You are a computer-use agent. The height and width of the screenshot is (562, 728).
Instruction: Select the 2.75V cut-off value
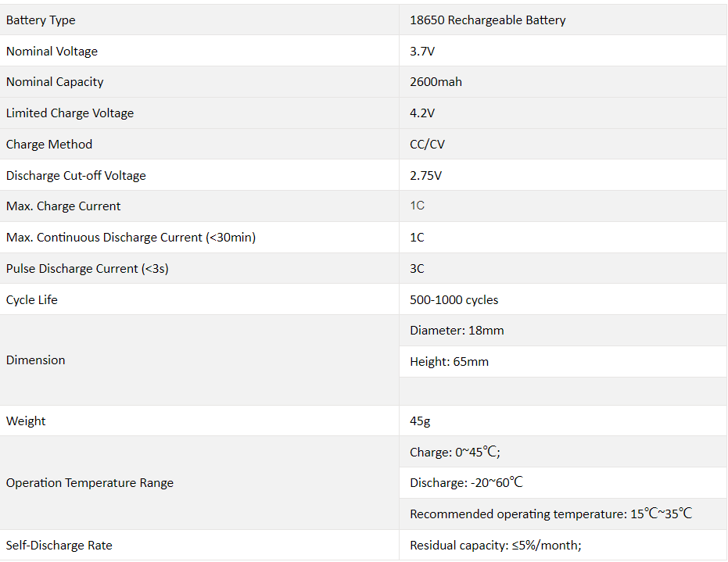pyautogui.click(x=425, y=176)
